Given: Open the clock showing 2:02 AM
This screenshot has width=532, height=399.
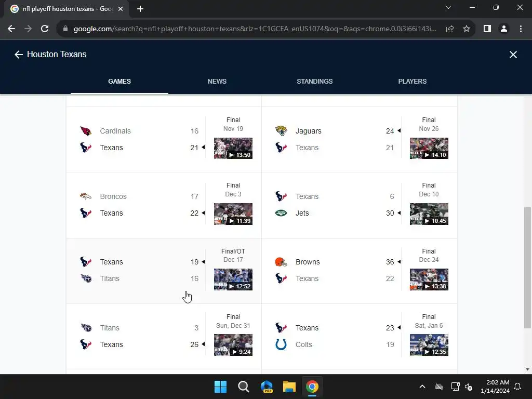Looking at the screenshot, I should [x=495, y=387].
